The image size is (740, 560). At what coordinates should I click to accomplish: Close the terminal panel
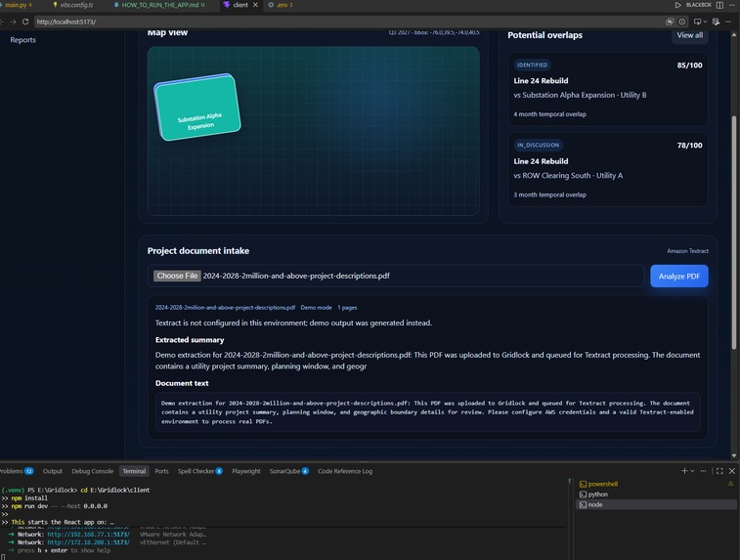tap(732, 471)
